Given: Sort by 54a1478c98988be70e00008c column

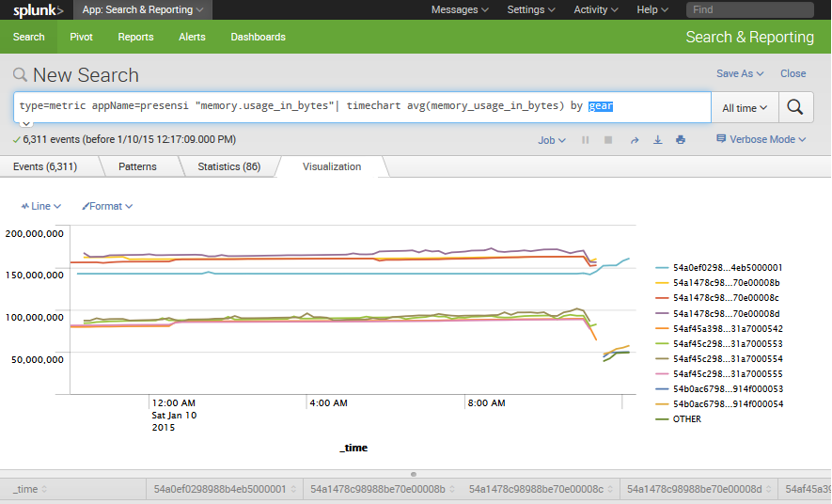Looking at the screenshot, I should coord(541,489).
